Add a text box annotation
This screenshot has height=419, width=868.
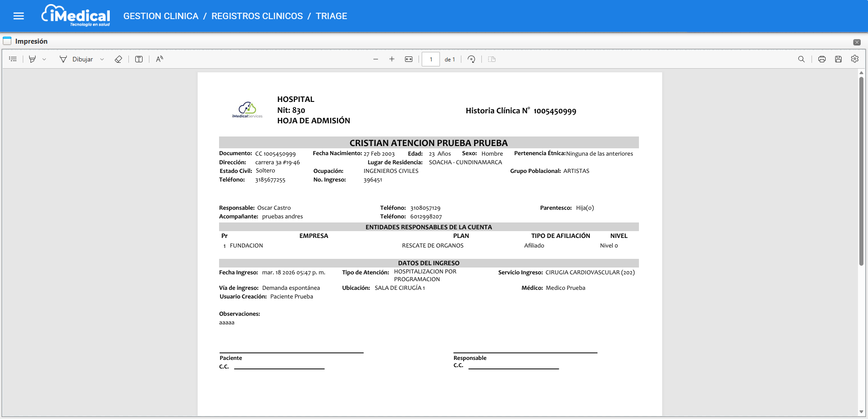click(139, 59)
